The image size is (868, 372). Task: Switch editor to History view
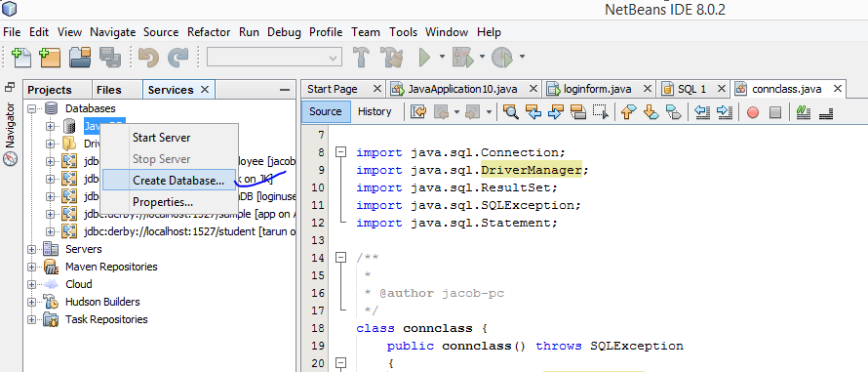(375, 111)
